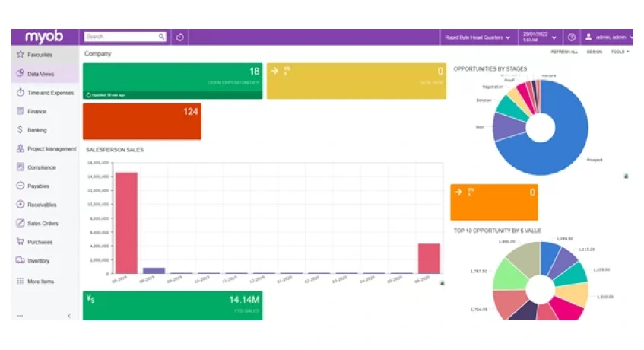
Task: Open the 14.14M YTD Sales tile
Action: (x=173, y=306)
